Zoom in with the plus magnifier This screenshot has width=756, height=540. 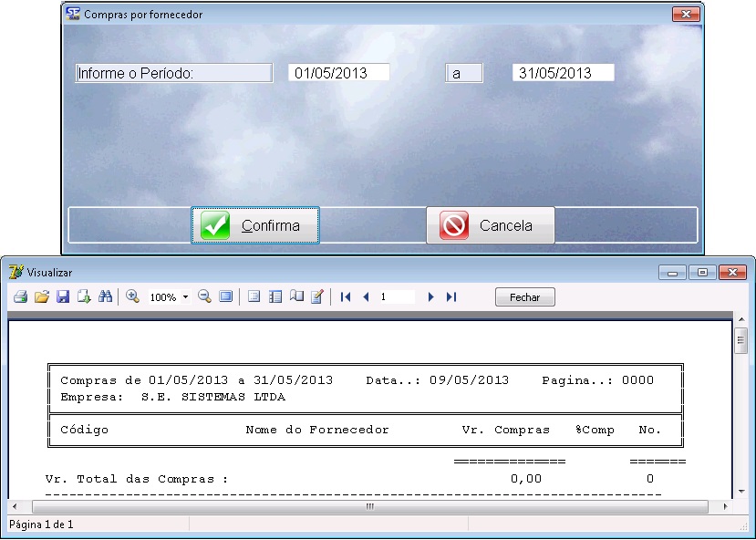(132, 297)
